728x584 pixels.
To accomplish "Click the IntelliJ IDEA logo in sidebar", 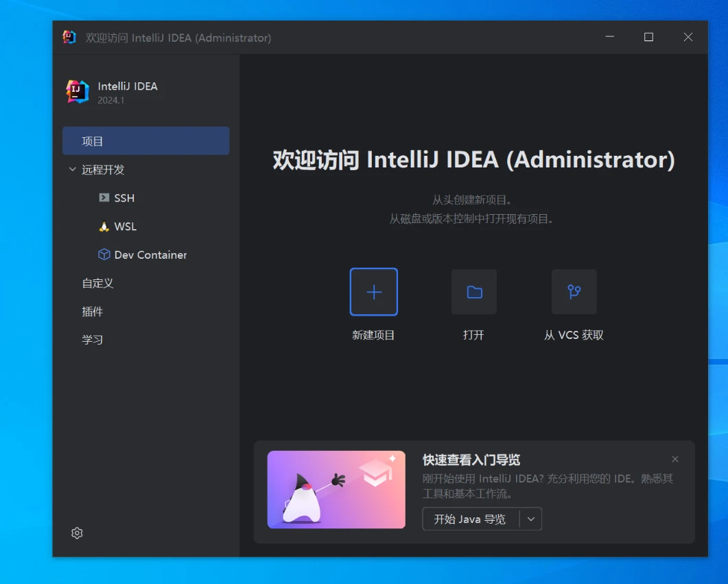I will tap(78, 92).
